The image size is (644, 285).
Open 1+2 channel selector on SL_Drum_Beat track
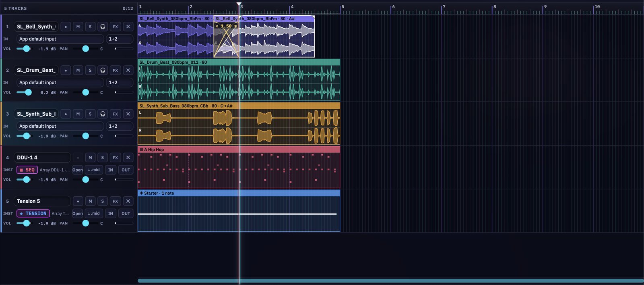pyautogui.click(x=120, y=82)
